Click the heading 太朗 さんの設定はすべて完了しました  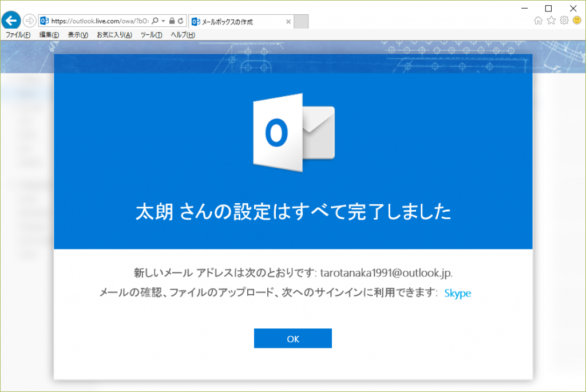tap(294, 212)
